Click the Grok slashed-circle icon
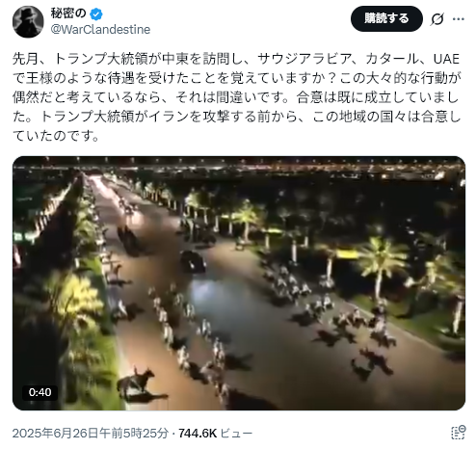Image resolution: width=476 pixels, height=449 pixels. (437, 19)
